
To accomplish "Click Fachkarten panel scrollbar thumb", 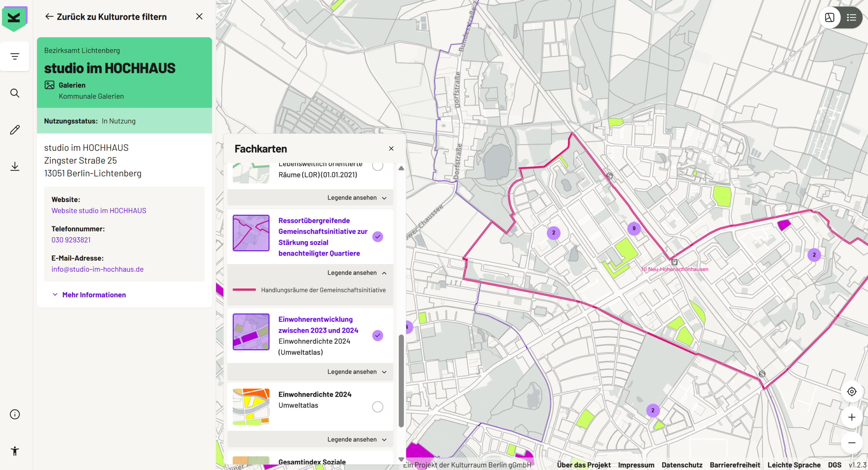I will (401, 380).
